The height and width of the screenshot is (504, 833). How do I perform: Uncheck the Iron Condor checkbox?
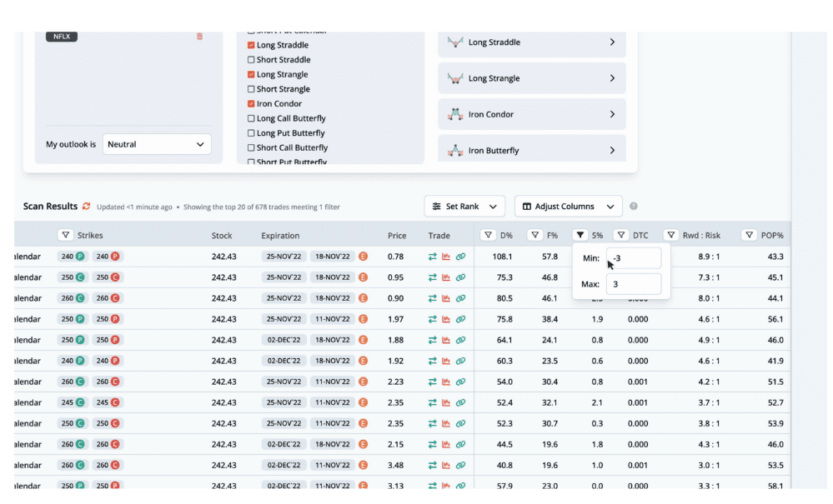pos(252,104)
